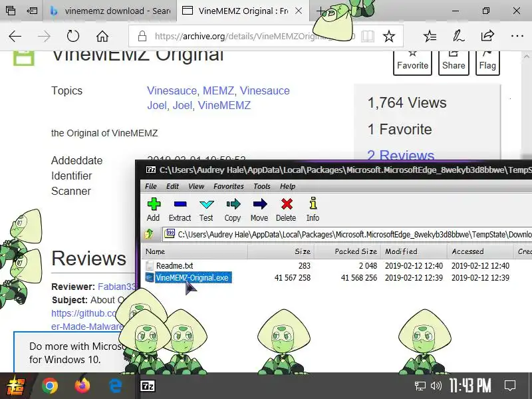This screenshot has width=532, height=399.
Task: Open the network icon in the system tray
Action: coord(420,386)
